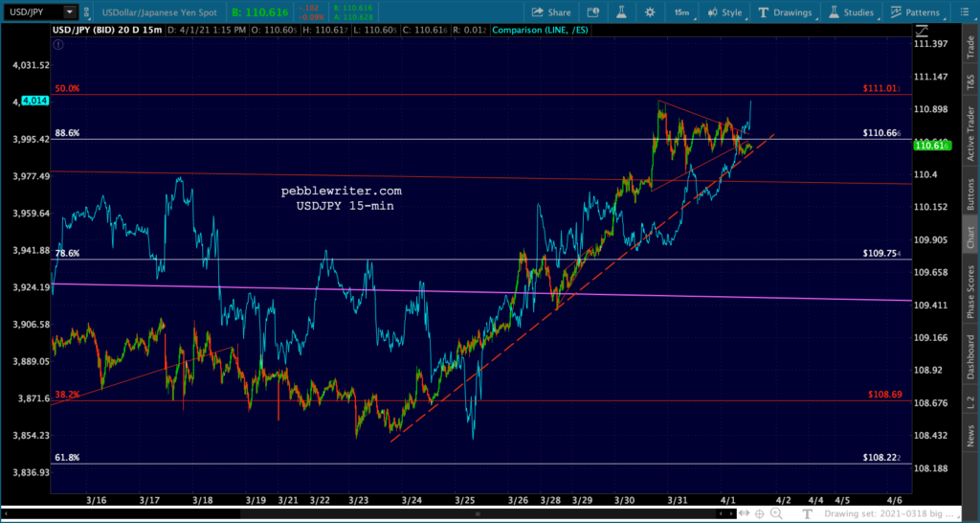Click the price axis chart-type icon
Image resolution: width=980 pixels, height=523 pixels.
coord(922,31)
